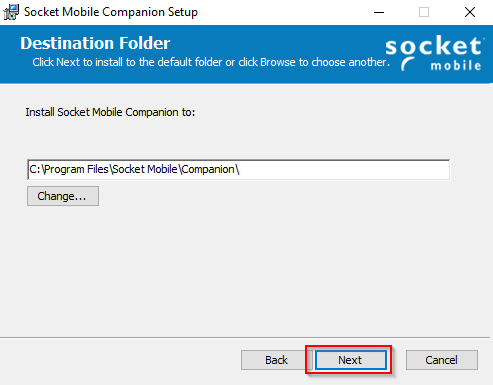Click the "Destination Folder" heading
The width and height of the screenshot is (493, 385).
[x=95, y=43]
